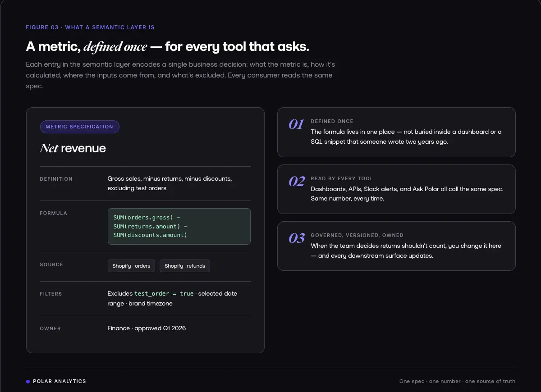Select the Shopify · refunds source chip
The width and height of the screenshot is (541, 392).
click(x=185, y=266)
